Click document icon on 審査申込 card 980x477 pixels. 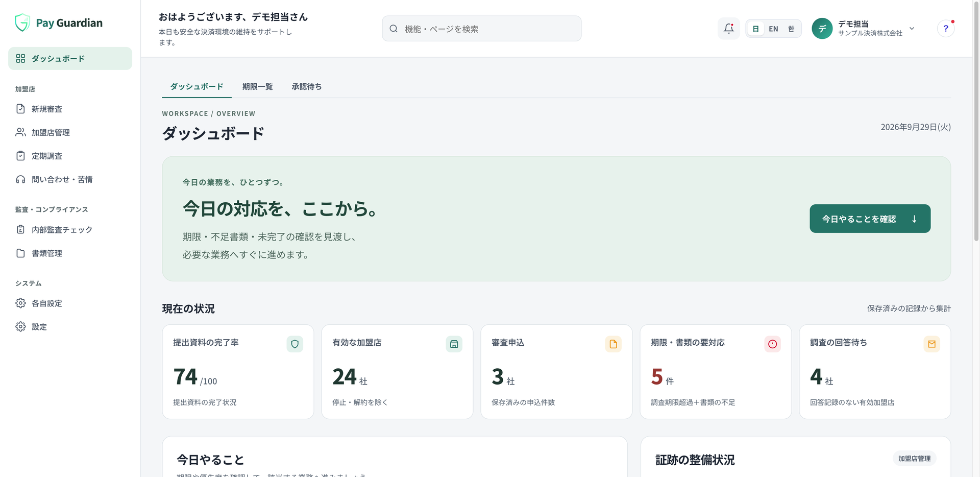(613, 344)
